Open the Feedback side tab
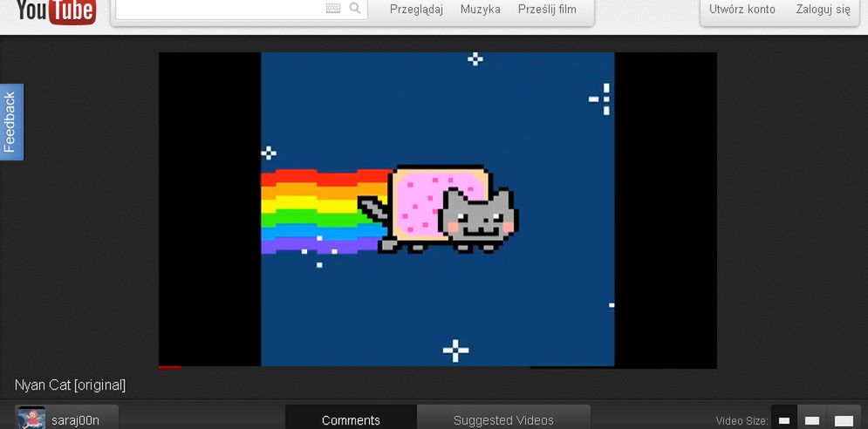This screenshot has height=429, width=868. coord(10,122)
